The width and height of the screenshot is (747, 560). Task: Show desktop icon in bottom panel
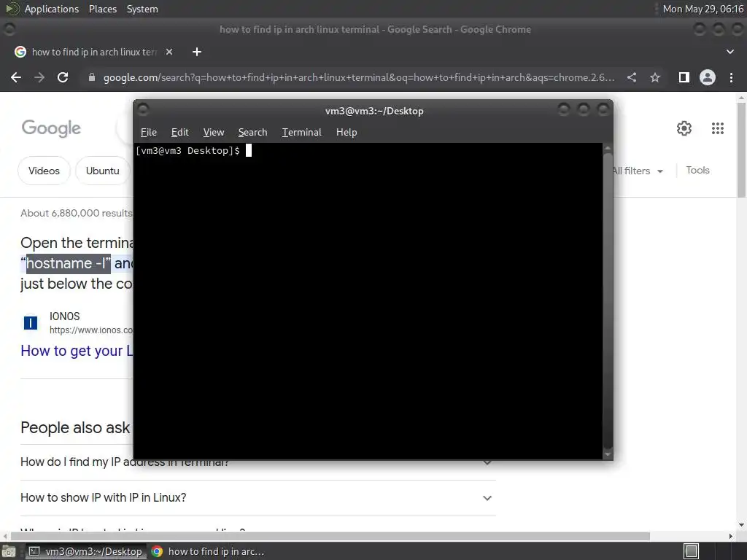point(9,551)
